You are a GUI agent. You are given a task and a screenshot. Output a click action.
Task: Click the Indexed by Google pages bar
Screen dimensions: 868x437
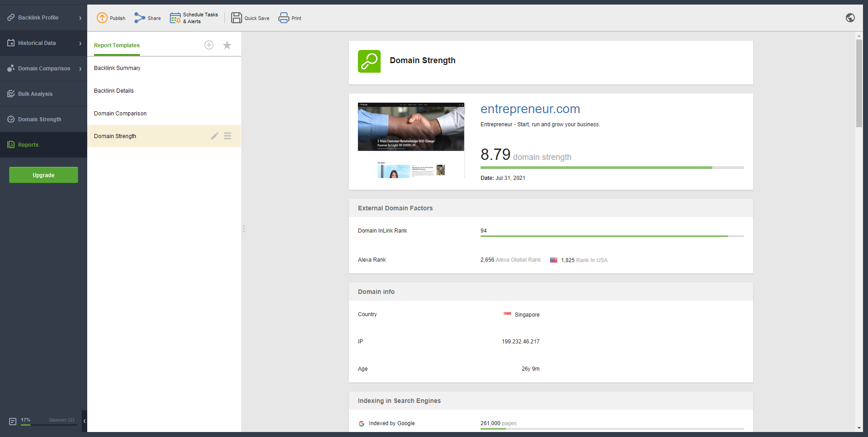[612, 429]
